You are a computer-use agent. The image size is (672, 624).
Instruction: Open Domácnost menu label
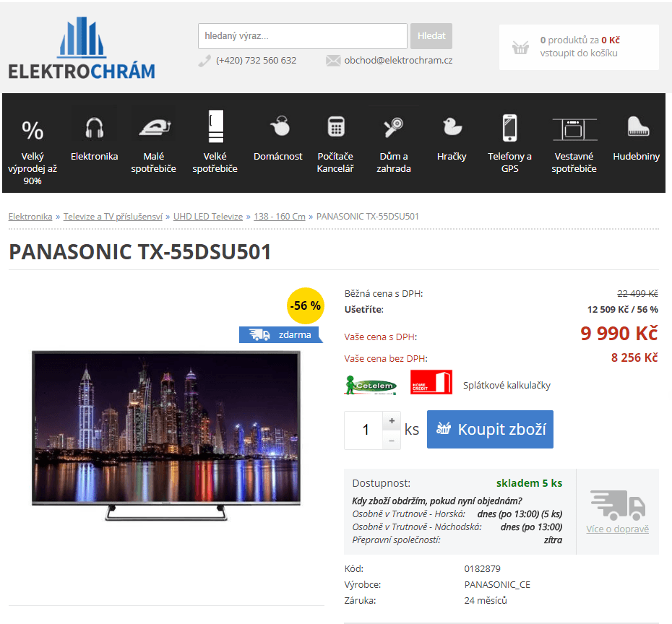click(277, 156)
